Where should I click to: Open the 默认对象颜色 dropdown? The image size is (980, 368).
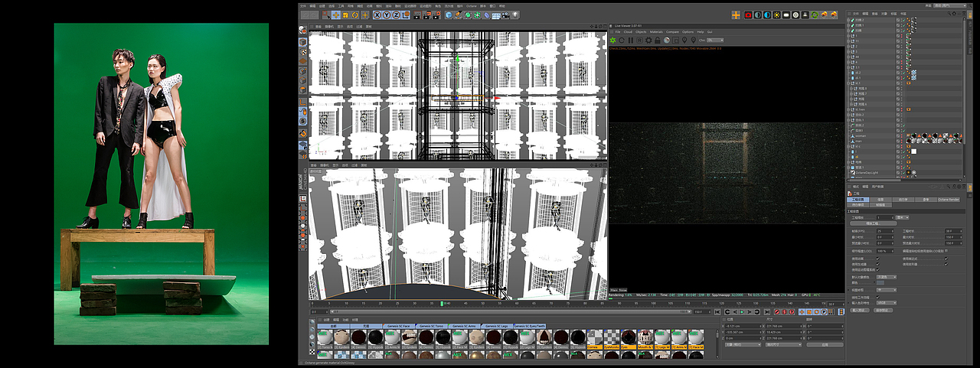[x=887, y=277]
